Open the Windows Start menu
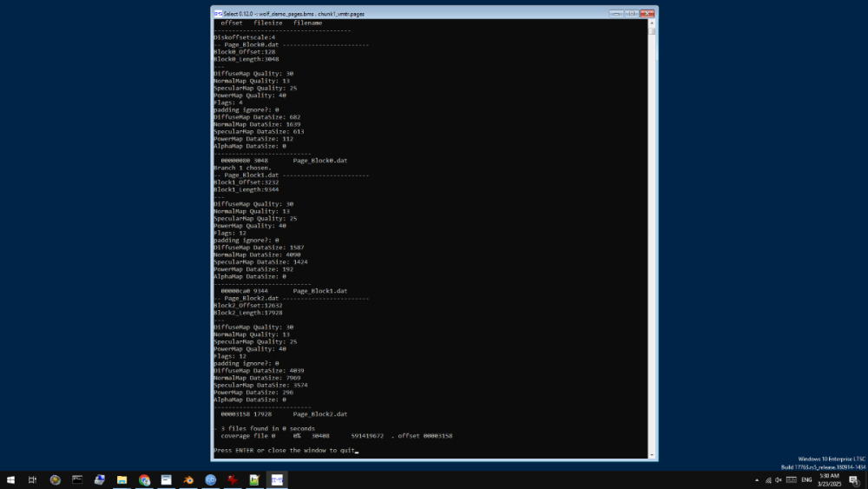 (10, 479)
